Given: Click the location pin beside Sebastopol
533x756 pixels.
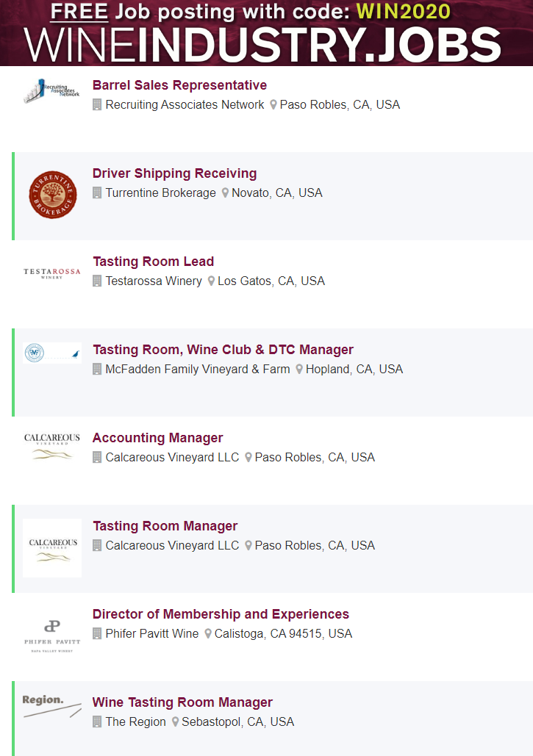Looking at the screenshot, I should 176,722.
